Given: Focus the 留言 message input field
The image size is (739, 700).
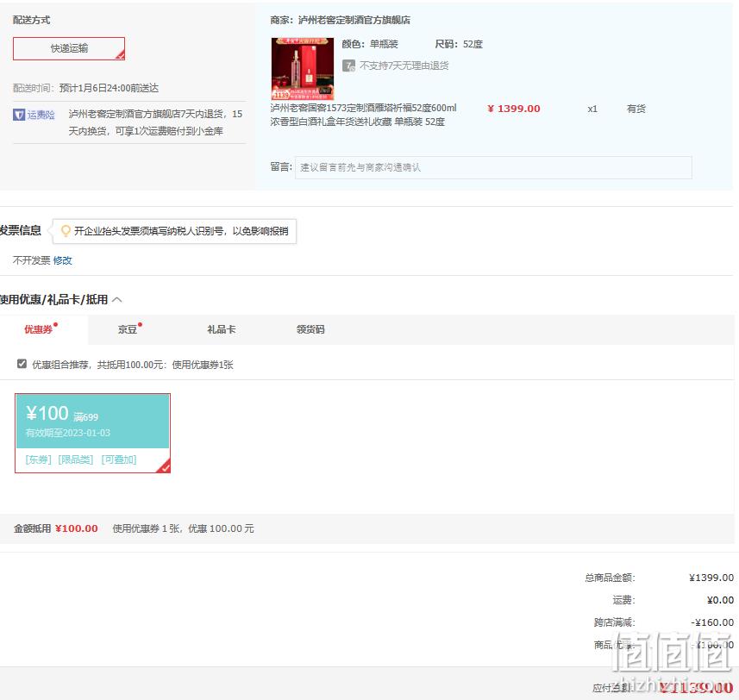Looking at the screenshot, I should (493, 168).
